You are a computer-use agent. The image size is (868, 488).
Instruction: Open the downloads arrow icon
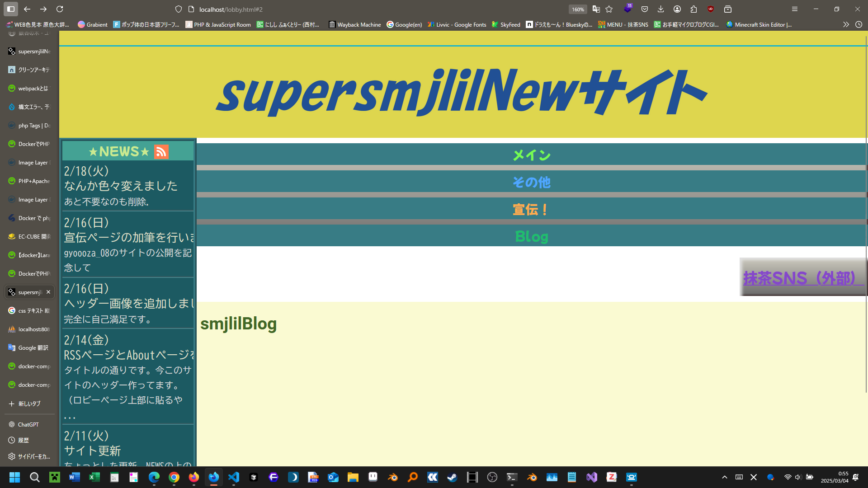coord(660,9)
